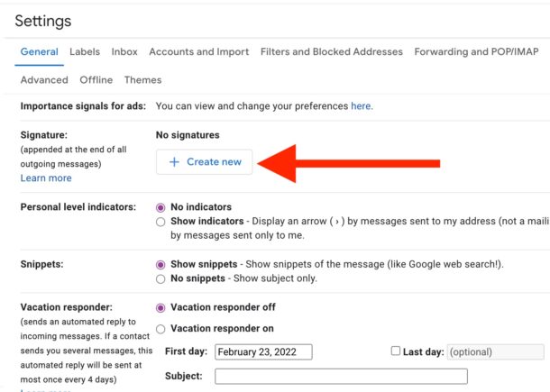Open Forwarding and POP/IMAP tab
This screenshot has width=550, height=392.
click(476, 52)
